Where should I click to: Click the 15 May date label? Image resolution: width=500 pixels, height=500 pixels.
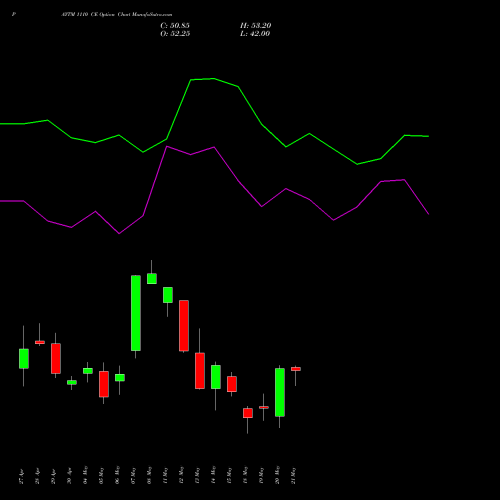pos(230,475)
